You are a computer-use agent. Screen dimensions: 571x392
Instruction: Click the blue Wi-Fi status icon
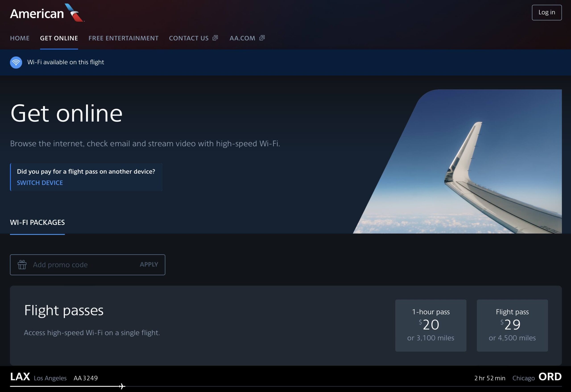[x=16, y=62]
